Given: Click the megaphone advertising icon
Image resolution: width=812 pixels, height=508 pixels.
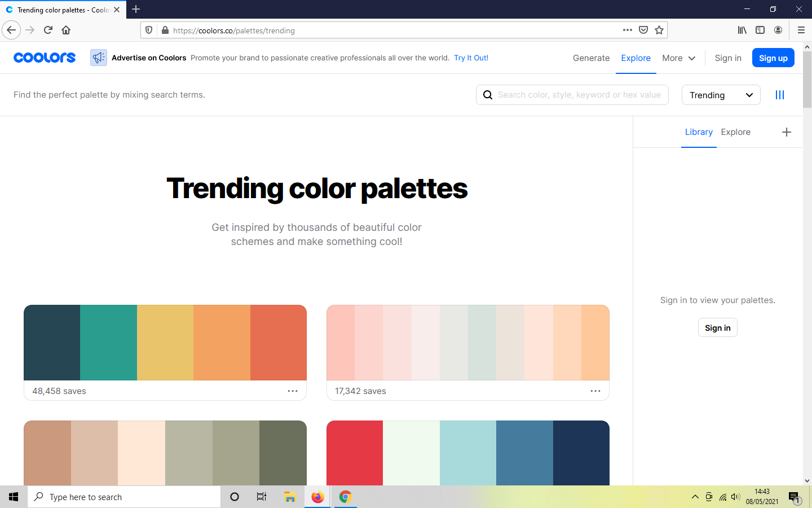Looking at the screenshot, I should (98, 57).
